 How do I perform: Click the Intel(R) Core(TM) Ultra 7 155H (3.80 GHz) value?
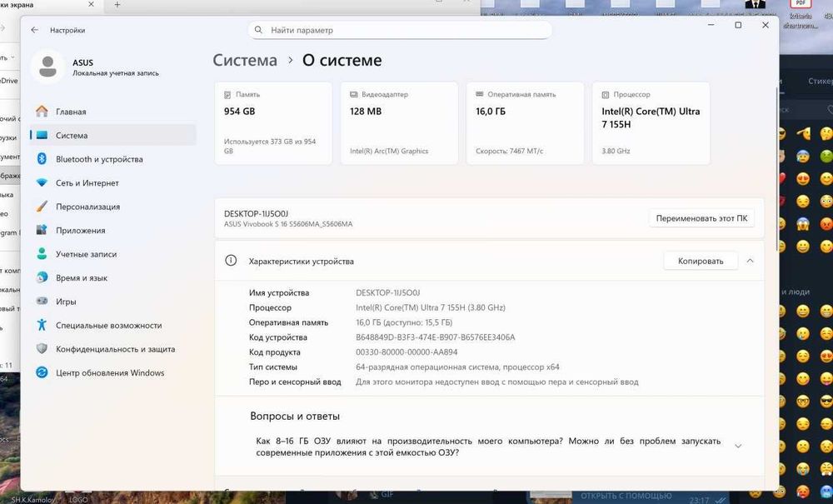[x=431, y=307]
